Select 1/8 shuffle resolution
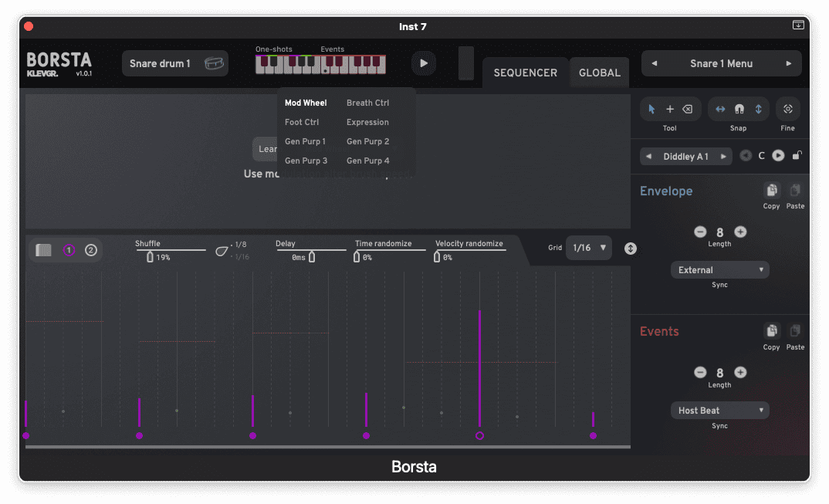 [241, 245]
